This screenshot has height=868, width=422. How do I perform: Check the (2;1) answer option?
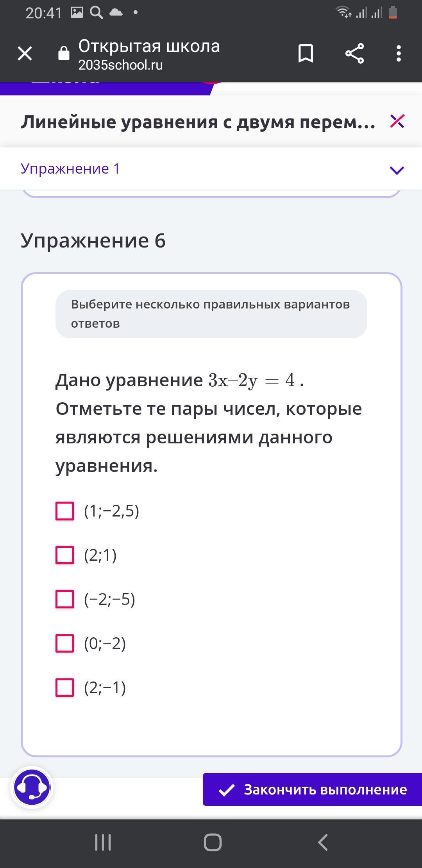pos(65,555)
